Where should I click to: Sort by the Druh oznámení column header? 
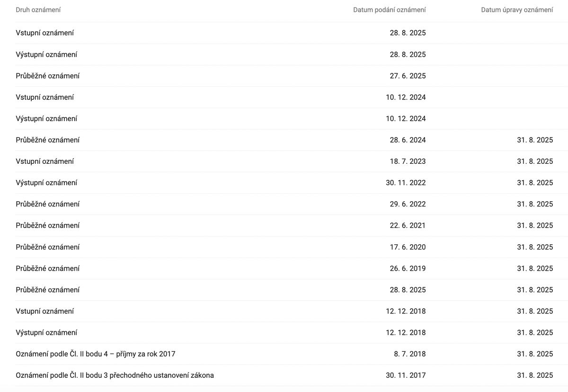click(38, 10)
